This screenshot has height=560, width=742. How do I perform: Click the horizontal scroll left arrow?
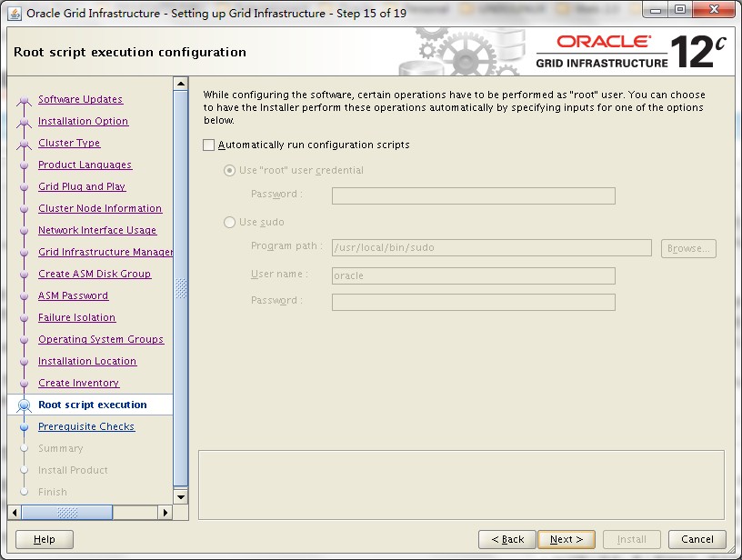pos(15,512)
